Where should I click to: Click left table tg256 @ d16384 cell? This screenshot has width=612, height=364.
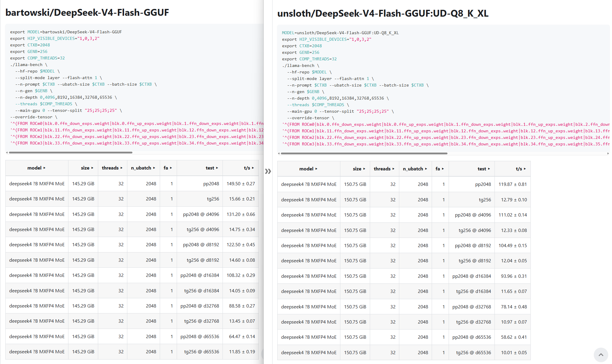tap(200, 291)
